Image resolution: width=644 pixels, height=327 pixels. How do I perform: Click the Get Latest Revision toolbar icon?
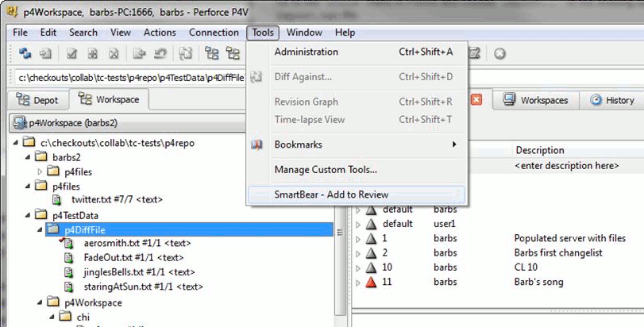click(x=45, y=53)
